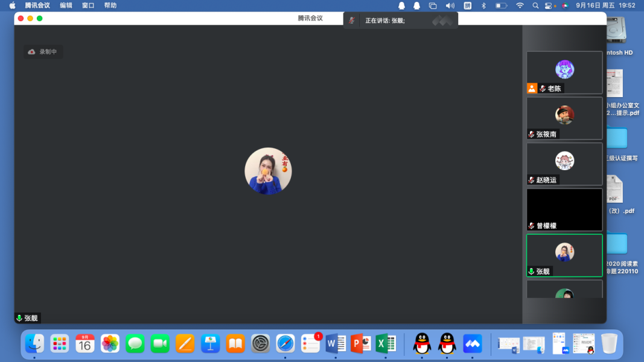This screenshot has width=644, height=362.
Task: Select the black 普檬檬 participant tile
Action: point(564,209)
